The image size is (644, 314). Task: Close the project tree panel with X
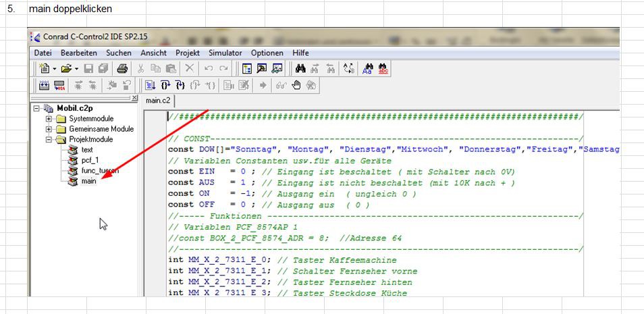tap(134, 98)
